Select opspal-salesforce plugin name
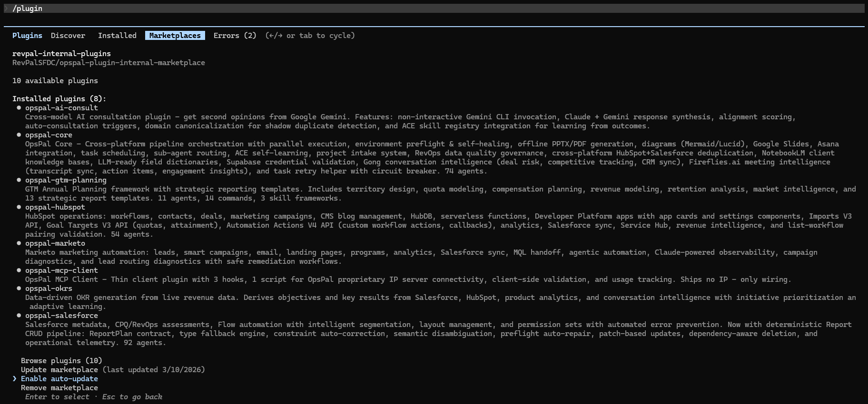 tap(61, 316)
